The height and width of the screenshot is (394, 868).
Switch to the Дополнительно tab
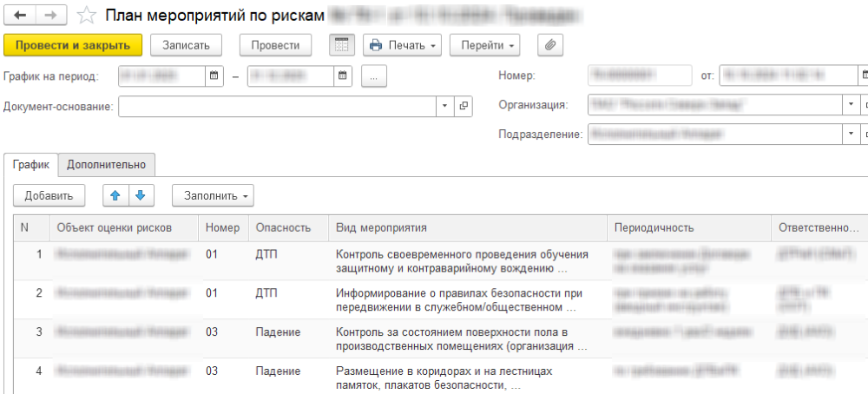pos(108,163)
